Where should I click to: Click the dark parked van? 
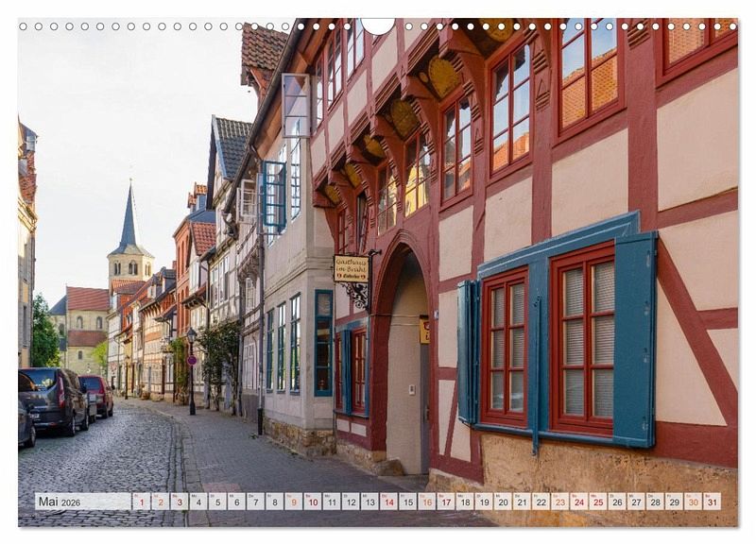(53, 399)
